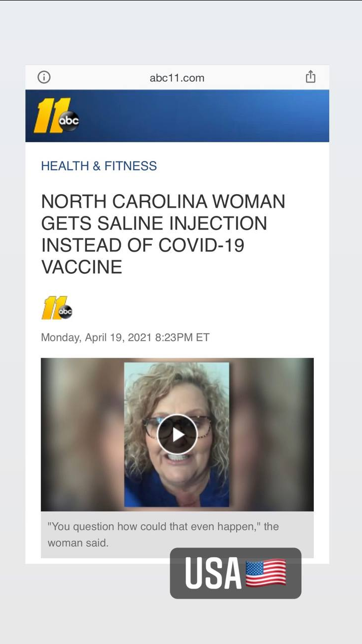Click the ABC11 logo in blue header
This screenshot has width=362, height=644.
coord(56,116)
